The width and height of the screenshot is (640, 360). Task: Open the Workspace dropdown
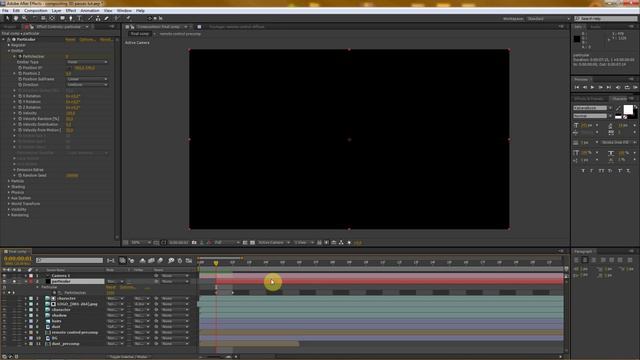tap(548, 19)
